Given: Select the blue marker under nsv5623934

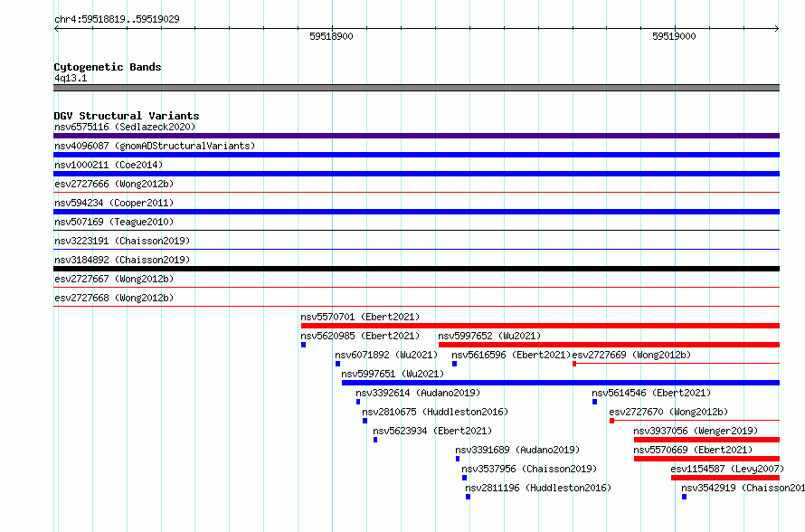Looking at the screenshot, I should (375, 440).
